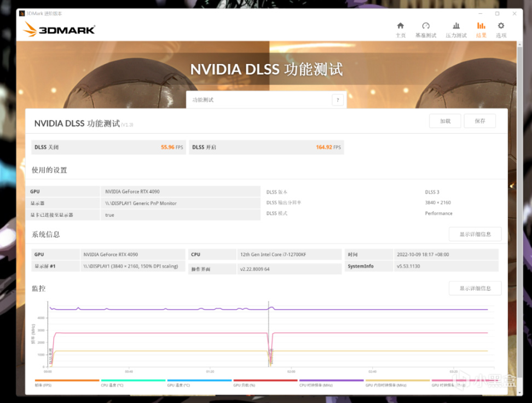Screen dimensions: 532x403
Task: Toggle the CPU 时钟频率 (MHz) legend series
Action: tap(332, 383)
